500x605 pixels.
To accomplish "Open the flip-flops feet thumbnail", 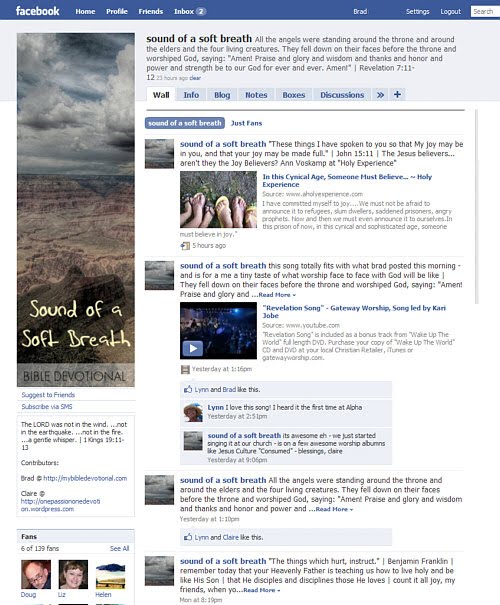I will 218,200.
